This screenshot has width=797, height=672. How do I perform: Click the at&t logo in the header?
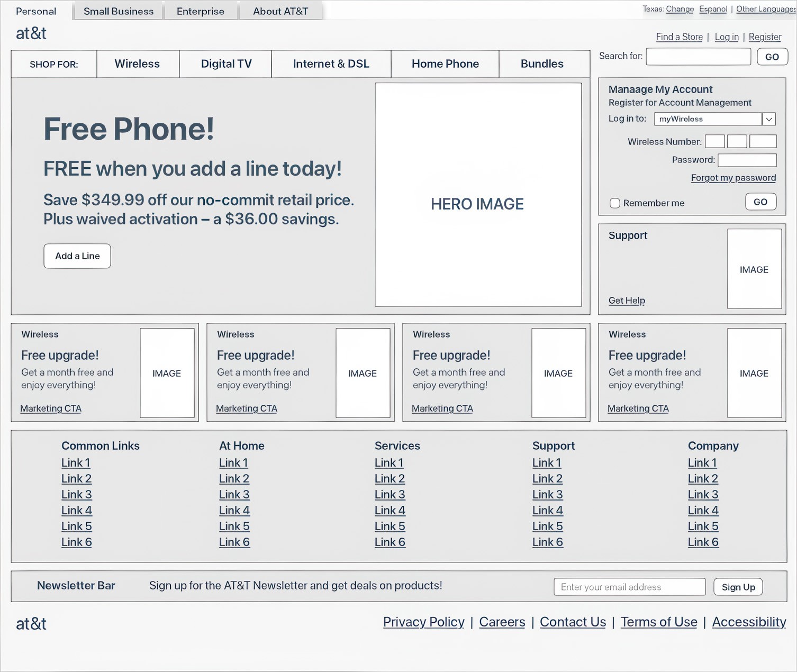tap(31, 33)
